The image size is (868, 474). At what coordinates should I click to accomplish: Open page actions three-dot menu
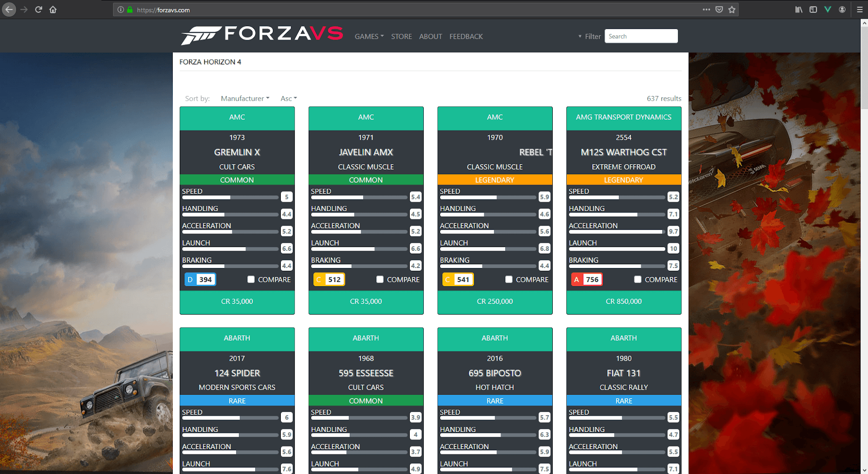[706, 9]
